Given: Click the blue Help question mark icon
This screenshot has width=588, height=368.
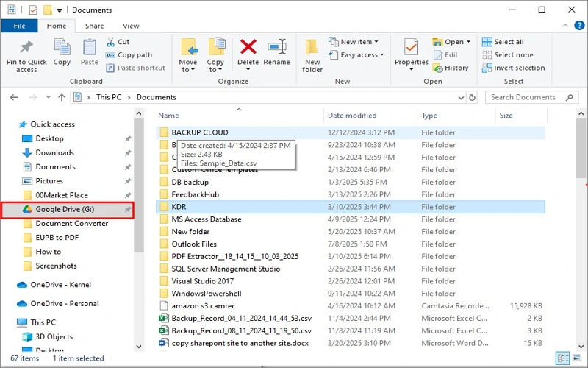Looking at the screenshot, I should point(579,26).
